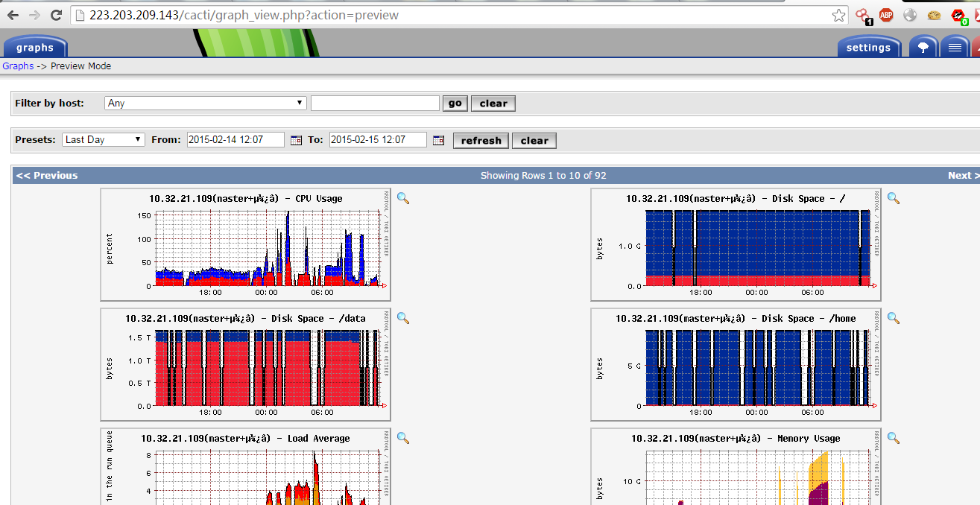
Task: Zoom the Load Average graph via magnifier
Action: point(403,438)
